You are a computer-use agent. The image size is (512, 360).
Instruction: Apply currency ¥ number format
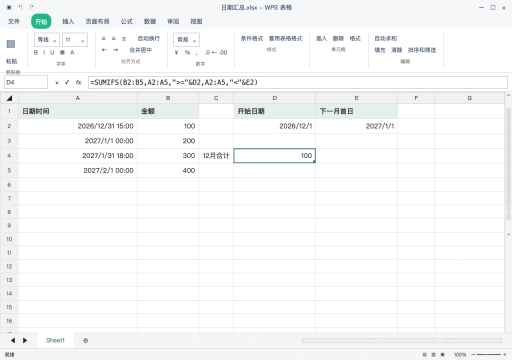(177, 52)
